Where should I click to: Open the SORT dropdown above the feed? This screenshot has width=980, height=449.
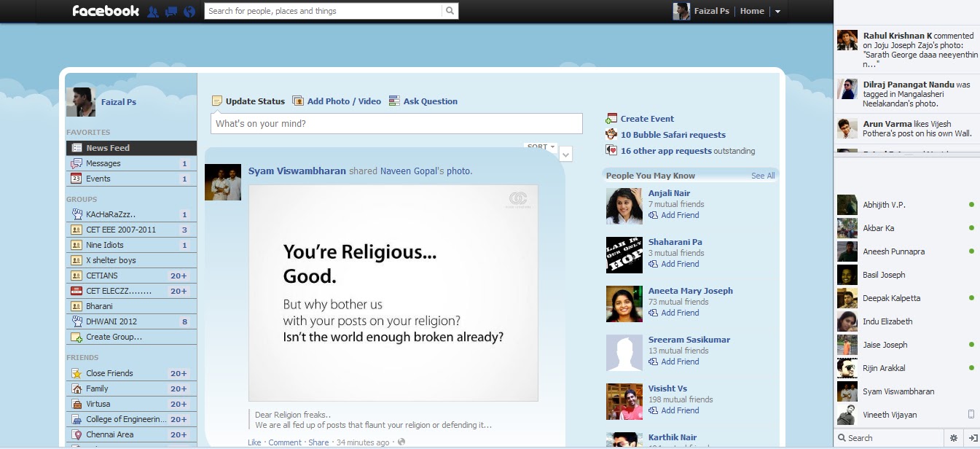539,146
